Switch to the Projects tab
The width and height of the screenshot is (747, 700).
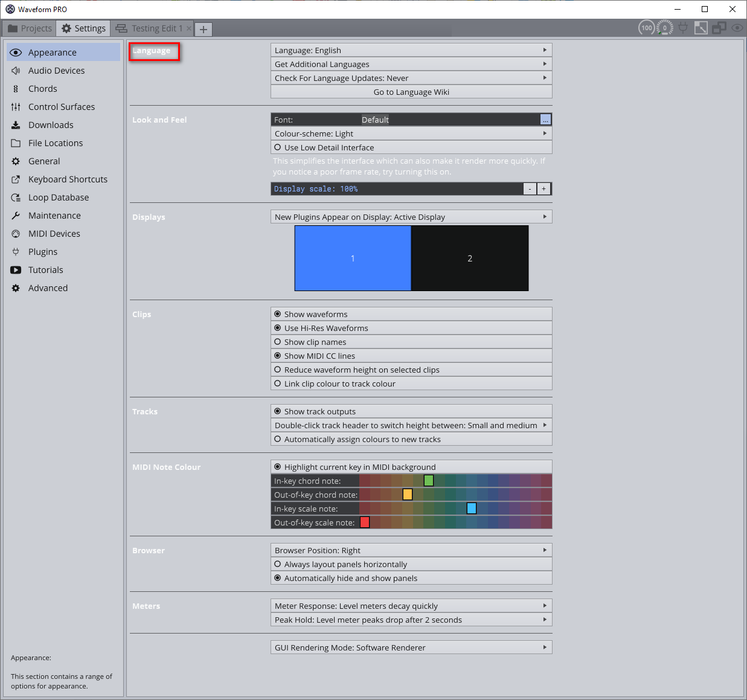pos(30,28)
